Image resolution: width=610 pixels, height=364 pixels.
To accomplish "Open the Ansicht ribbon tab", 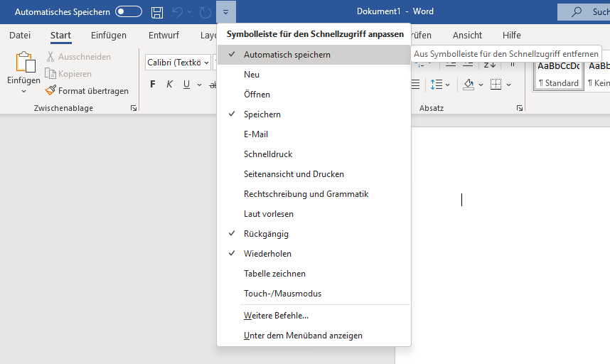I will tap(467, 36).
